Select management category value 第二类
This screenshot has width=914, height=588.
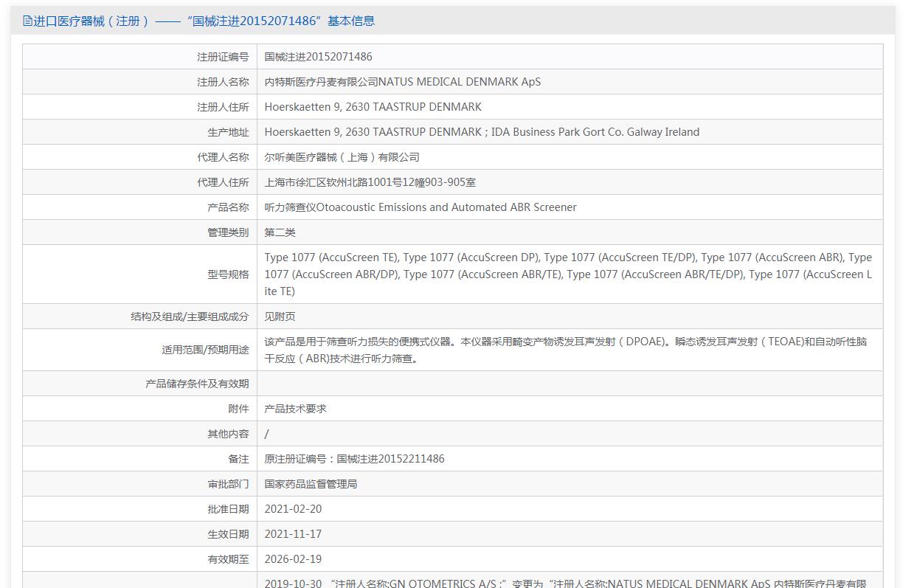pos(280,232)
